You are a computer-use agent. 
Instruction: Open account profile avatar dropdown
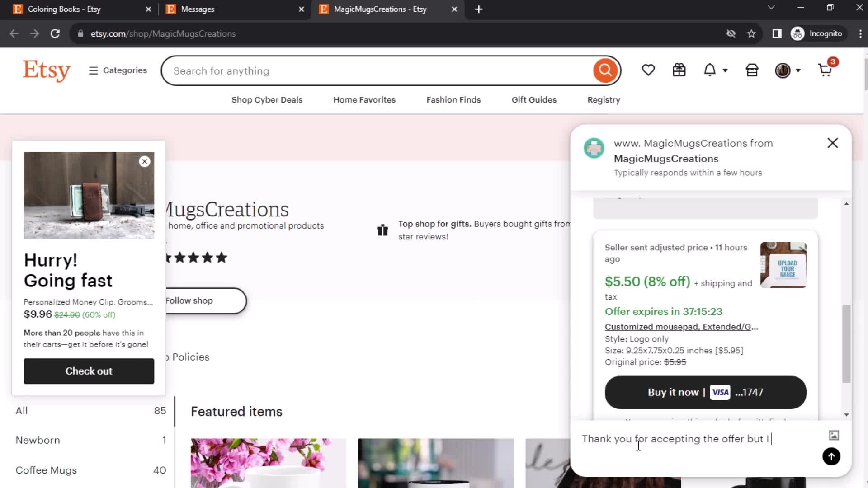click(x=788, y=70)
